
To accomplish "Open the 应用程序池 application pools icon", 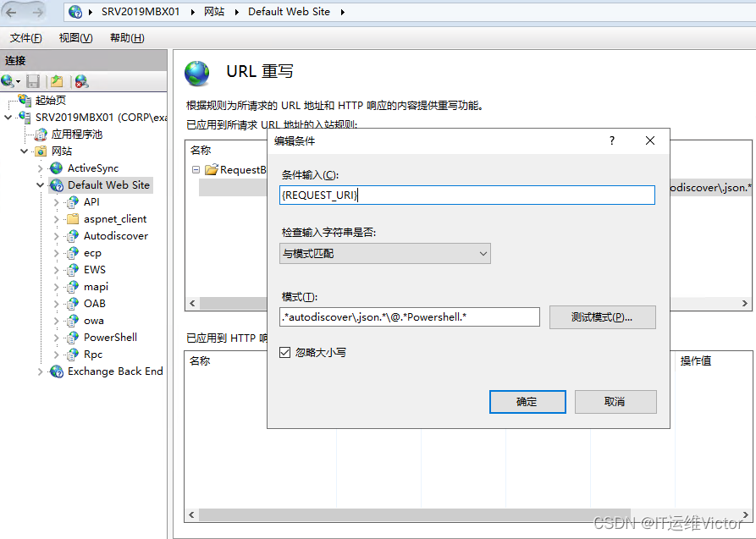I will pos(41,134).
